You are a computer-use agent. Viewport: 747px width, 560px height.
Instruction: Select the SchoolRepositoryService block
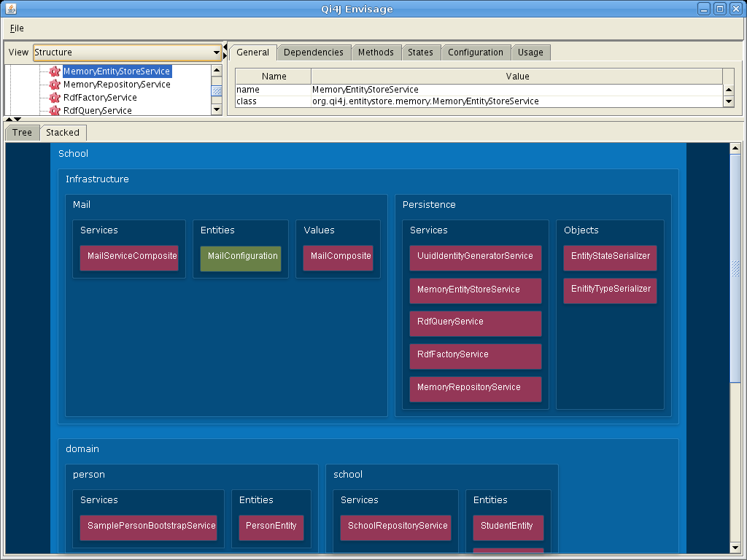395,527
